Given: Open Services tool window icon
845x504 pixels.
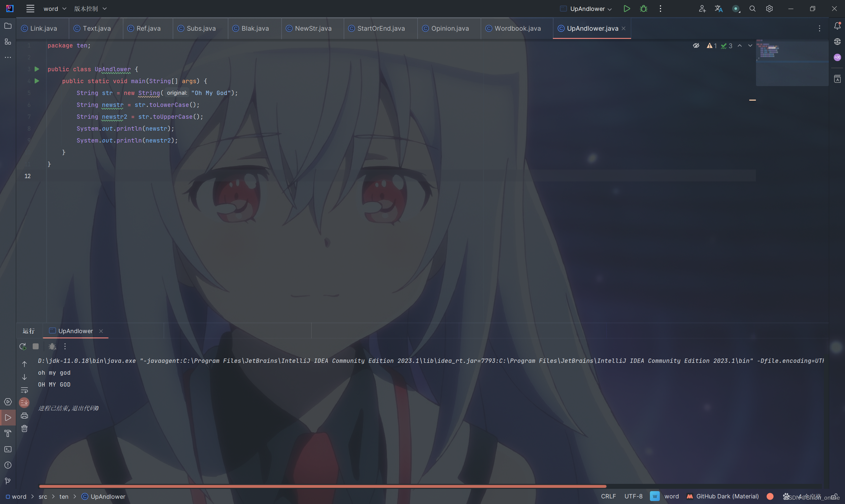Looking at the screenshot, I should [8, 402].
